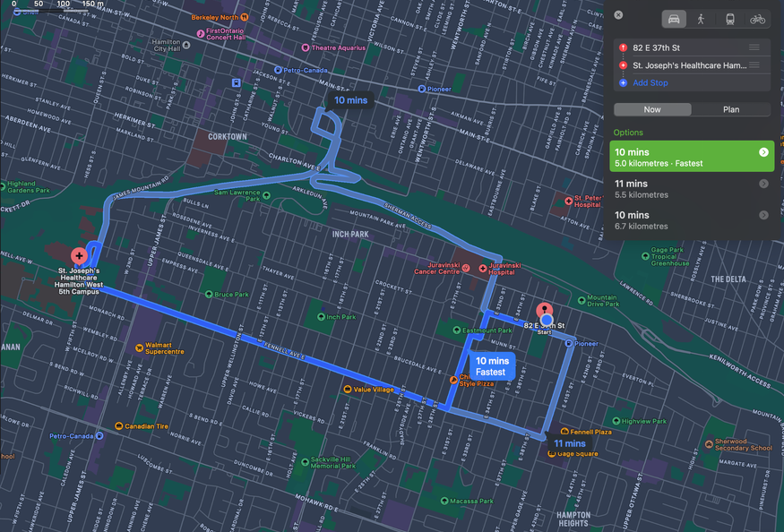Viewport: 784px width, 532px height.
Task: Click the Bruce Park marker
Action: (209, 294)
